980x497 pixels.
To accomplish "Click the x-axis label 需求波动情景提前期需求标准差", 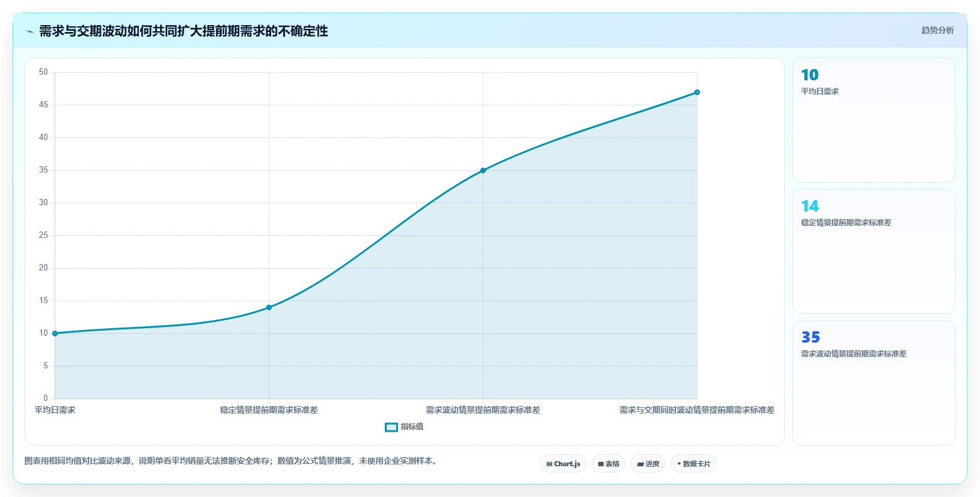I will pos(483,410).
